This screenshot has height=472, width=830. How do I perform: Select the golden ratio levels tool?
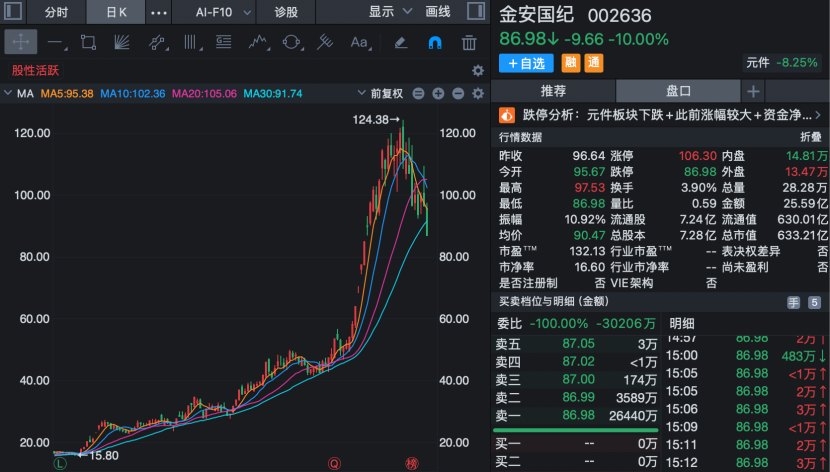click(x=223, y=42)
